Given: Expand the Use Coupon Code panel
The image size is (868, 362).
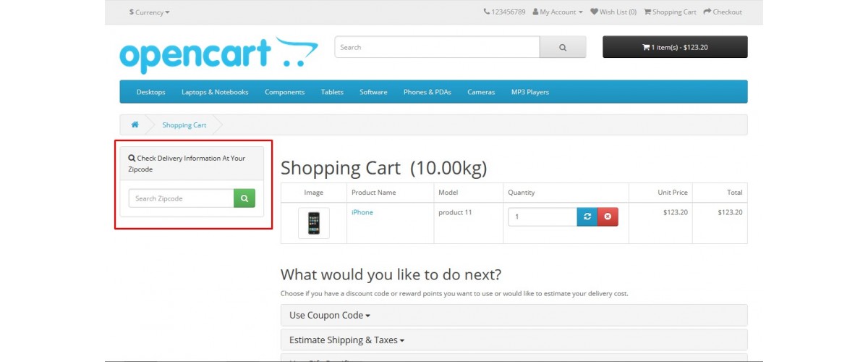Looking at the screenshot, I should click(514, 315).
